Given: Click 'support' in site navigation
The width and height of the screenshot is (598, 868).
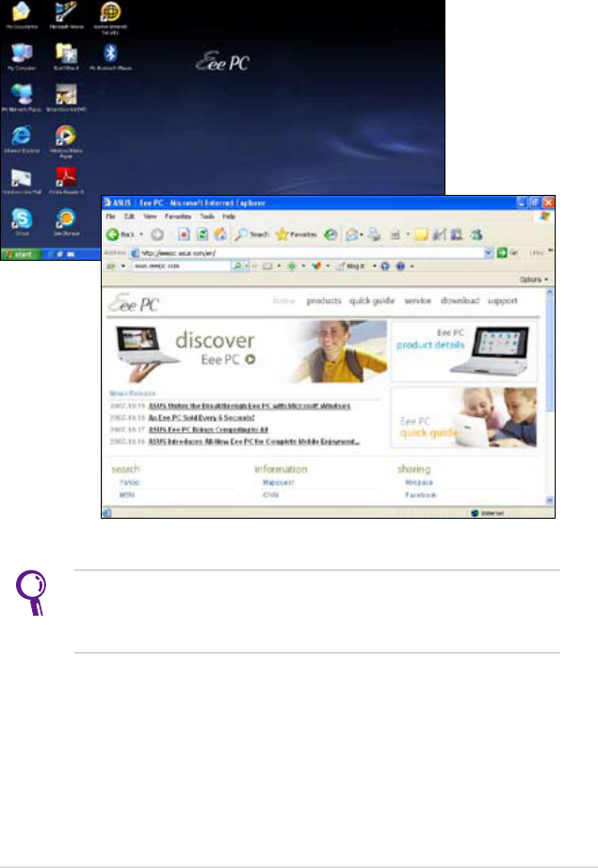Looking at the screenshot, I should (x=502, y=300).
